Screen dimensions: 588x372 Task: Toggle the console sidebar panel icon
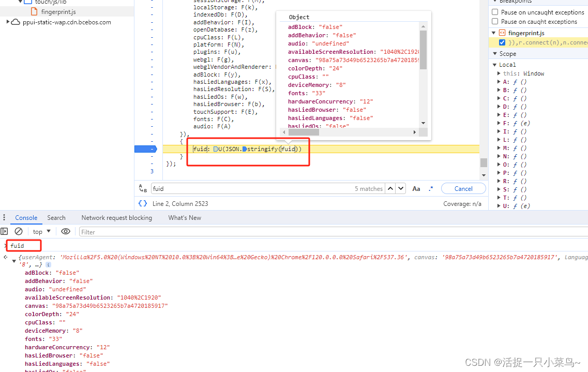coord(5,231)
